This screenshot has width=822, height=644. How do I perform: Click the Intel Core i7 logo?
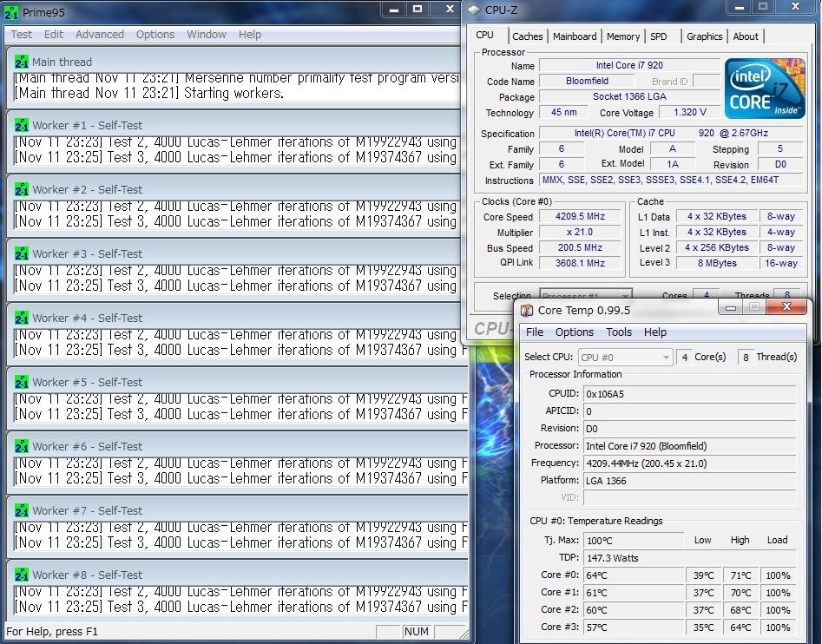(x=765, y=89)
